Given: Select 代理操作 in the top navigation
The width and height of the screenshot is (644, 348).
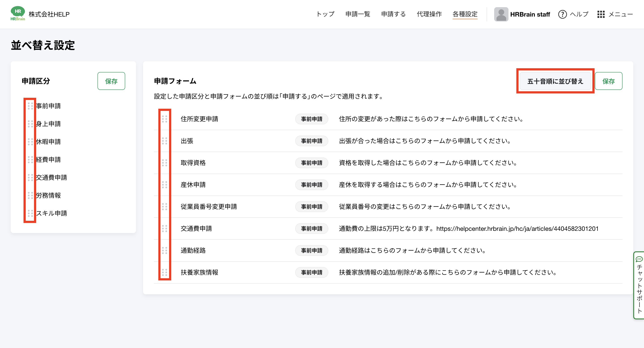Looking at the screenshot, I should point(429,14).
